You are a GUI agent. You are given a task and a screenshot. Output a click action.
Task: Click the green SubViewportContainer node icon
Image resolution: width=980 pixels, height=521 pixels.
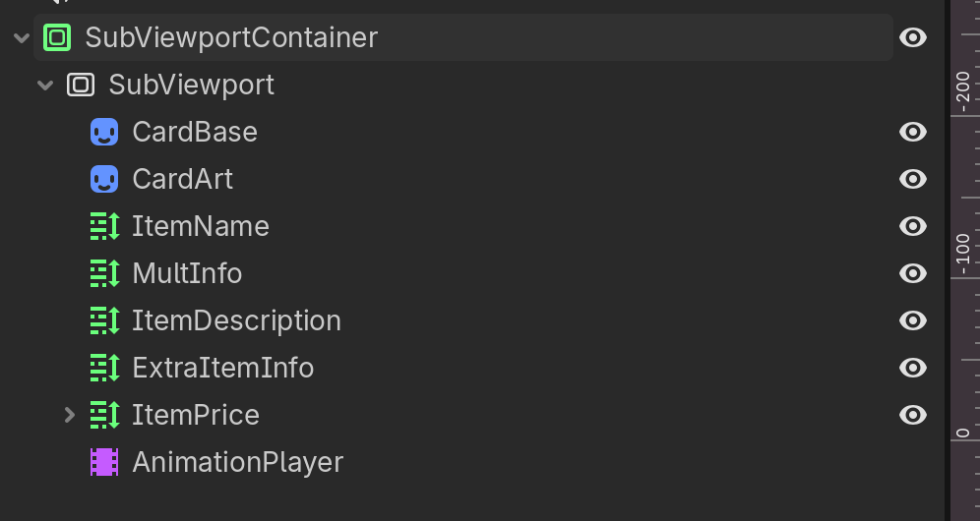pos(57,37)
